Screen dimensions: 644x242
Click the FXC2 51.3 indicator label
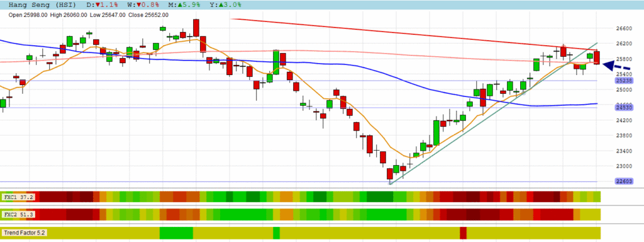tap(19, 214)
